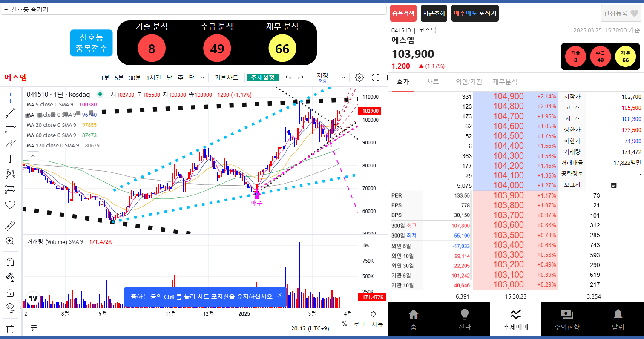Toggle 로그 logarithmic scale

(359, 324)
